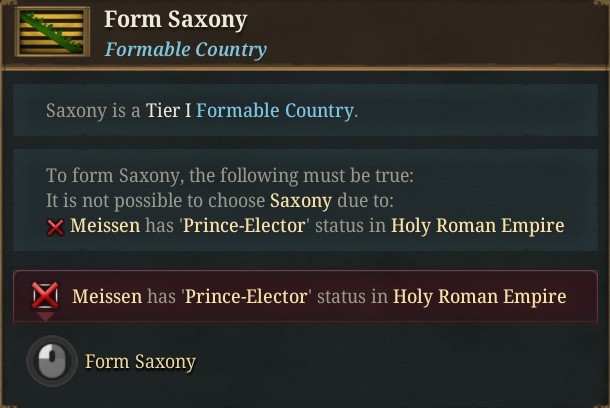Click the left mouse button icon

[x=52, y=361]
